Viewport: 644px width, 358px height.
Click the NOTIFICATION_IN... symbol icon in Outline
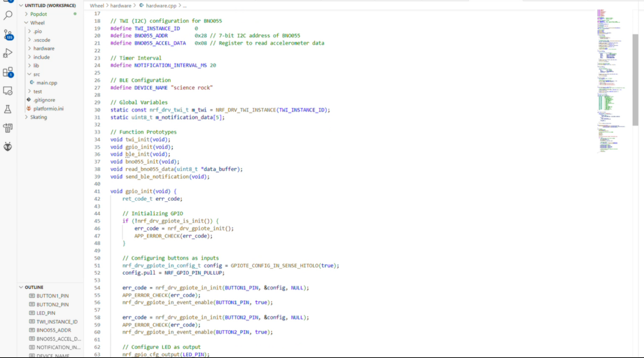(x=32, y=347)
